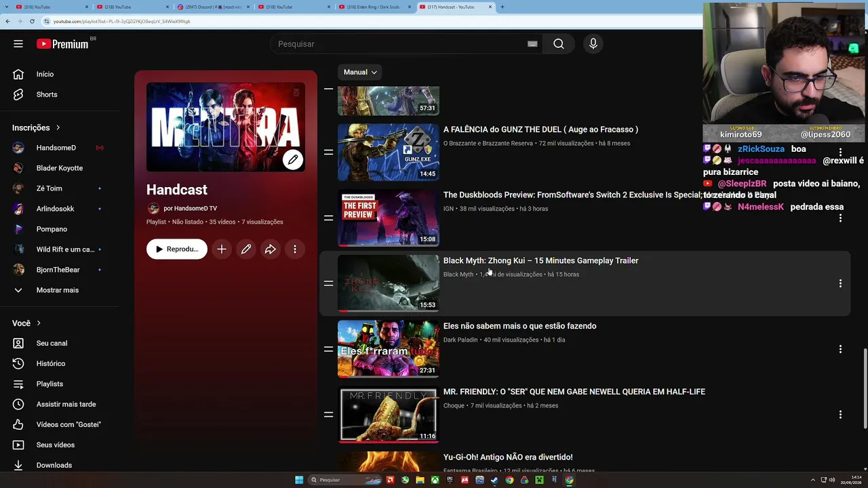Open Histórico in the sidebar
The width and height of the screenshot is (868, 488).
pos(51,363)
